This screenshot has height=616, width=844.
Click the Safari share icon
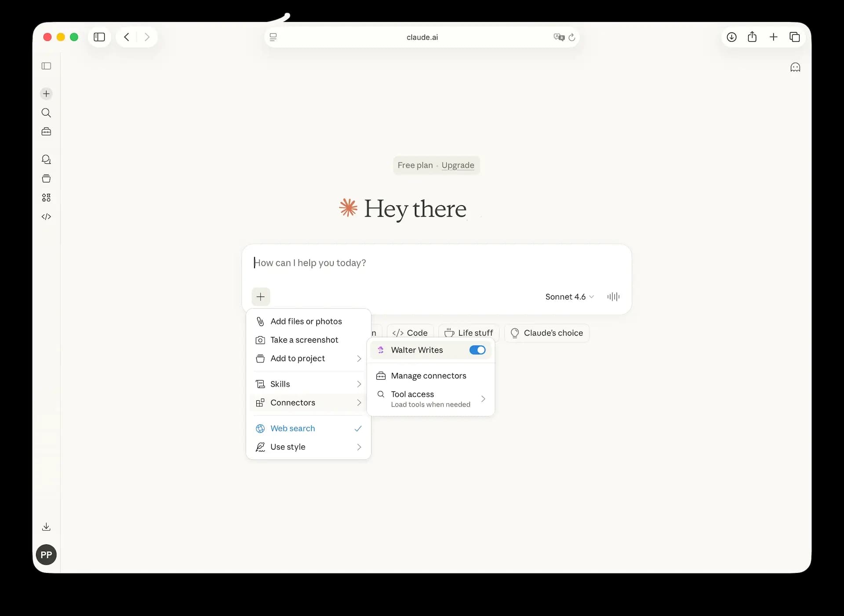click(752, 37)
